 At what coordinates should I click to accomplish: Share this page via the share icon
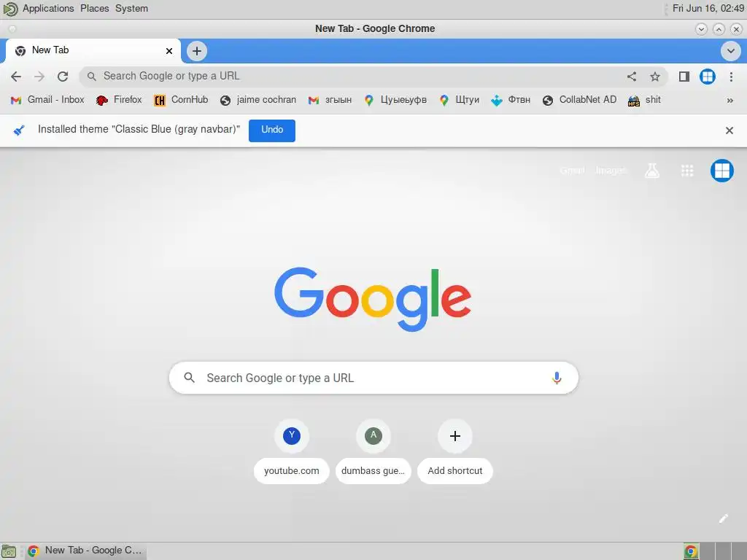(632, 76)
